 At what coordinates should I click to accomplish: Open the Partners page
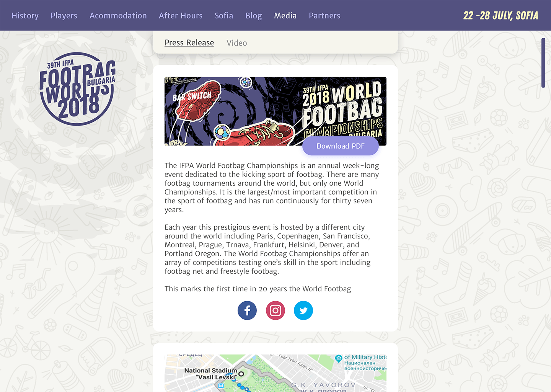(324, 16)
